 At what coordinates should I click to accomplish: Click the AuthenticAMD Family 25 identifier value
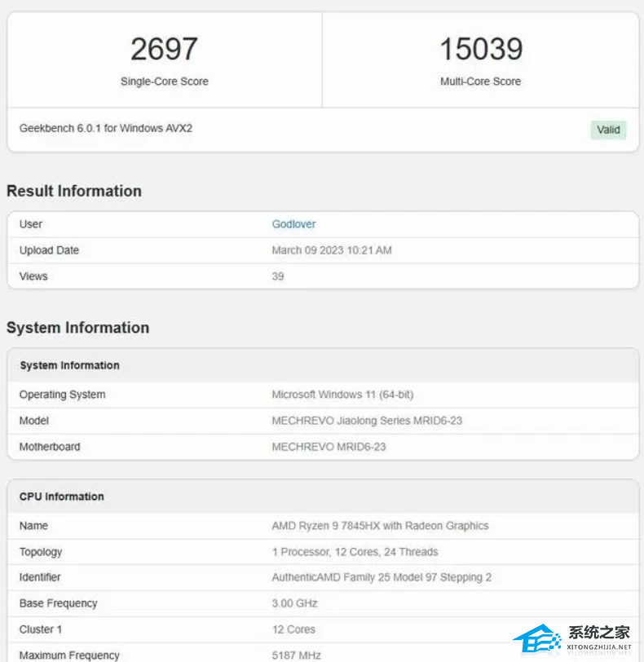382,577
